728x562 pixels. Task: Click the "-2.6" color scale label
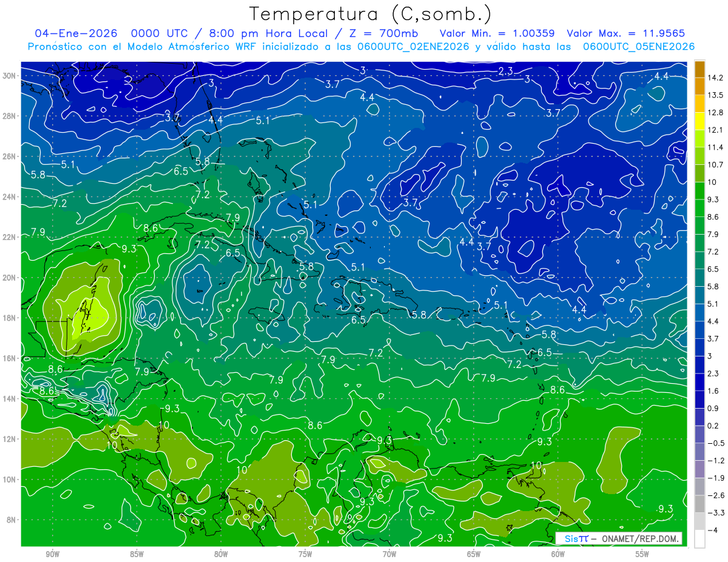coord(716,495)
